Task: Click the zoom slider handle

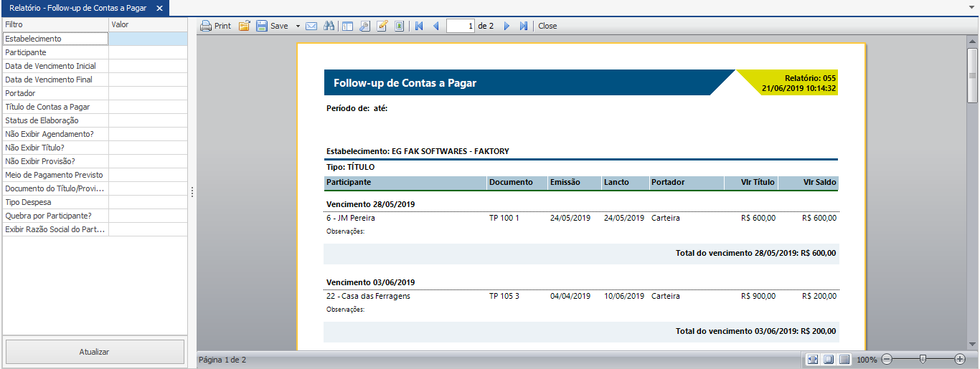Action: [x=923, y=359]
